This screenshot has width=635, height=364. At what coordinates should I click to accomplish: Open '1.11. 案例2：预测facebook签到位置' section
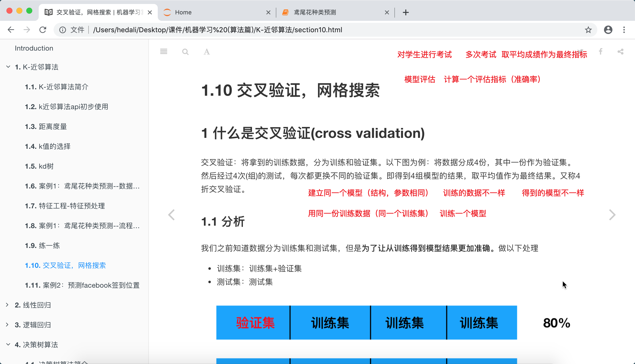pos(82,285)
